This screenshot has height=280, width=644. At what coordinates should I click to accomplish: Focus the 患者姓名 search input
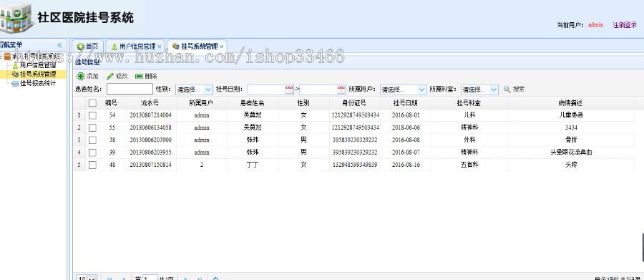coord(130,89)
